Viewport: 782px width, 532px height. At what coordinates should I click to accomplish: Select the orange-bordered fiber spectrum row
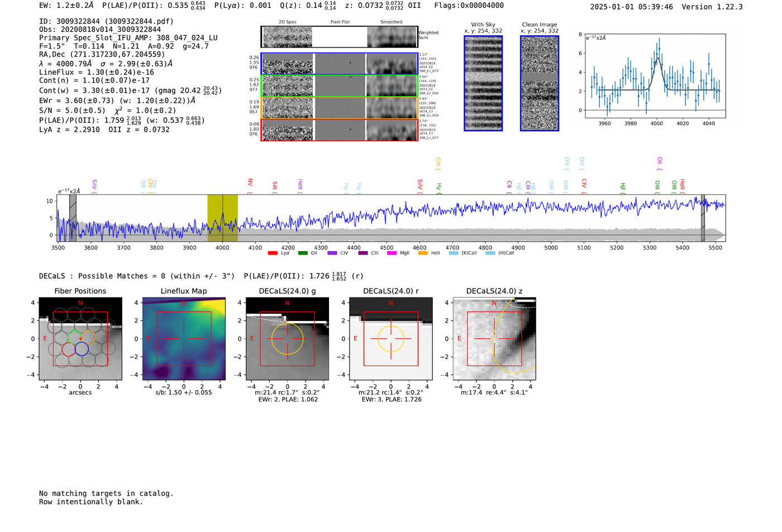click(x=340, y=108)
